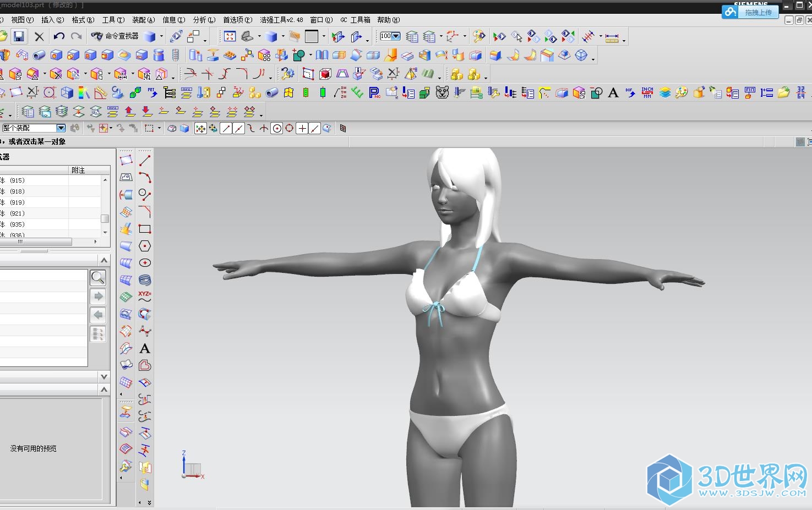
Task: Select the Text A tool in curve toolbar
Action: pos(145,348)
